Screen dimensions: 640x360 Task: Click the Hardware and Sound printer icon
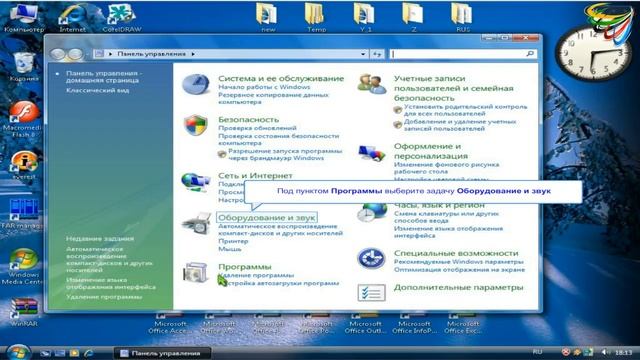tap(196, 223)
